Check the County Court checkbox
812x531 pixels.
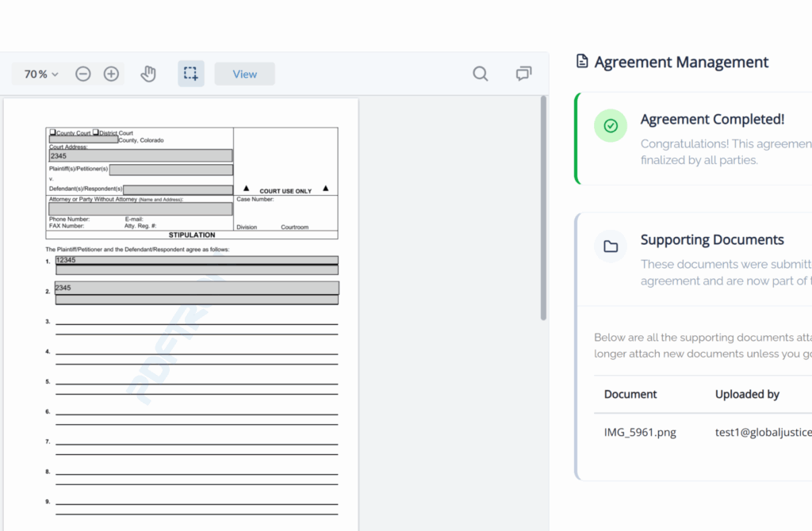[x=53, y=132]
